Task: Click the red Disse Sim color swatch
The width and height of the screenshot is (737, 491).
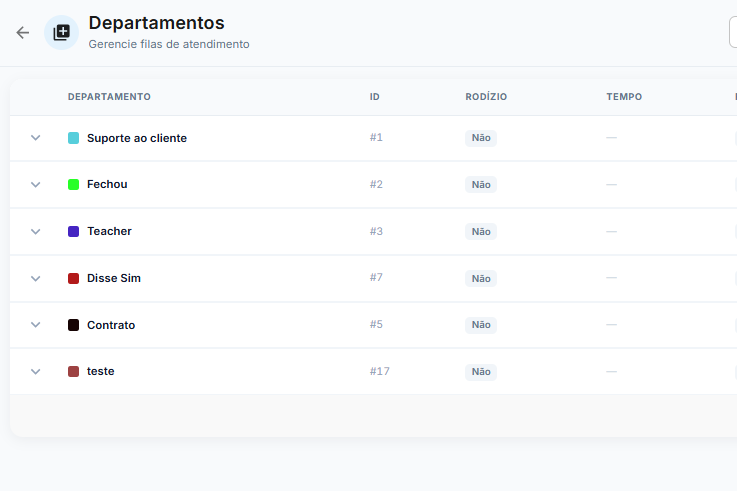Action: point(73,278)
